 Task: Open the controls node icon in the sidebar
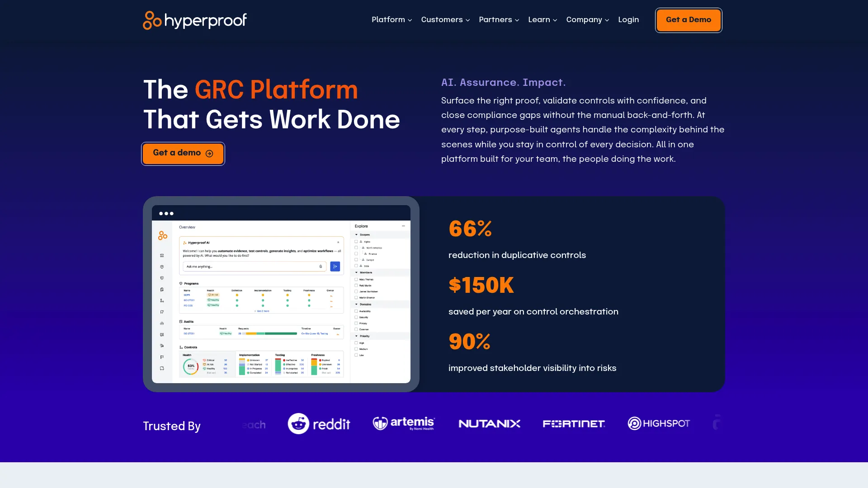(162, 300)
